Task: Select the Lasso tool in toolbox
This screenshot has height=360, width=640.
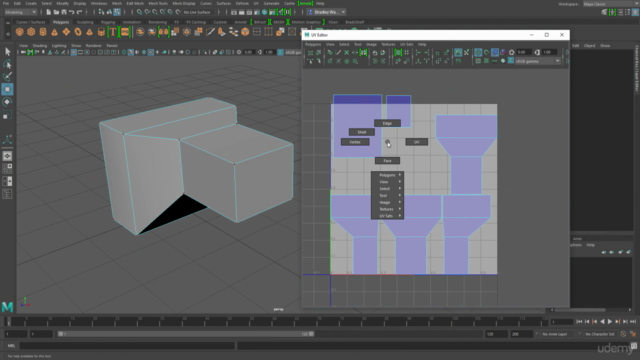Action: click(7, 64)
